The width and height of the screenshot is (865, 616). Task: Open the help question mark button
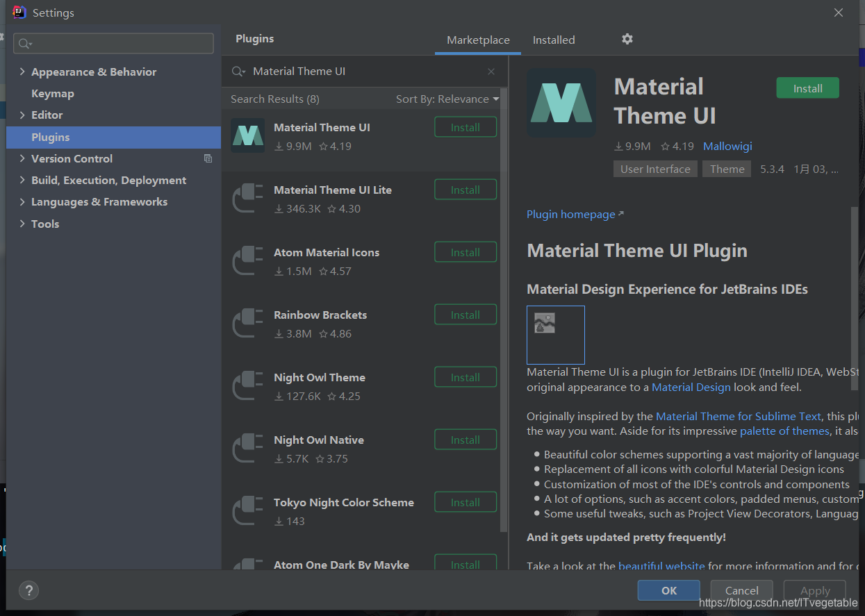[x=28, y=590]
